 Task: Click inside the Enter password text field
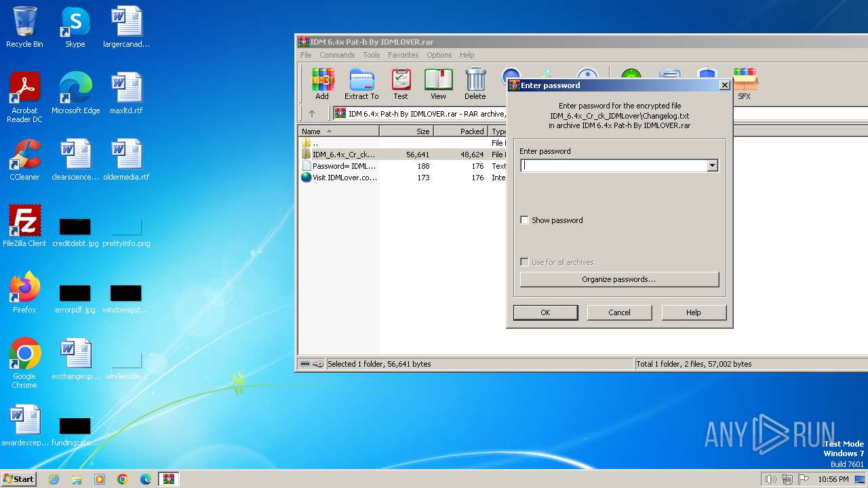point(614,165)
